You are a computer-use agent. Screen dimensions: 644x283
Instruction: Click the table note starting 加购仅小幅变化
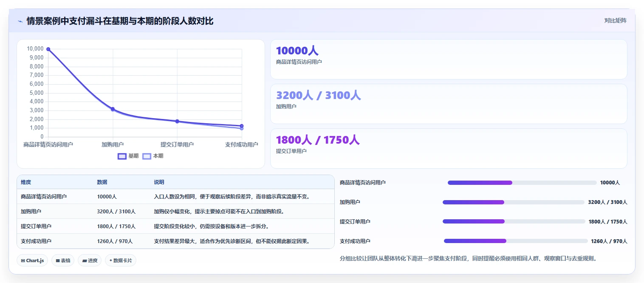pos(219,211)
